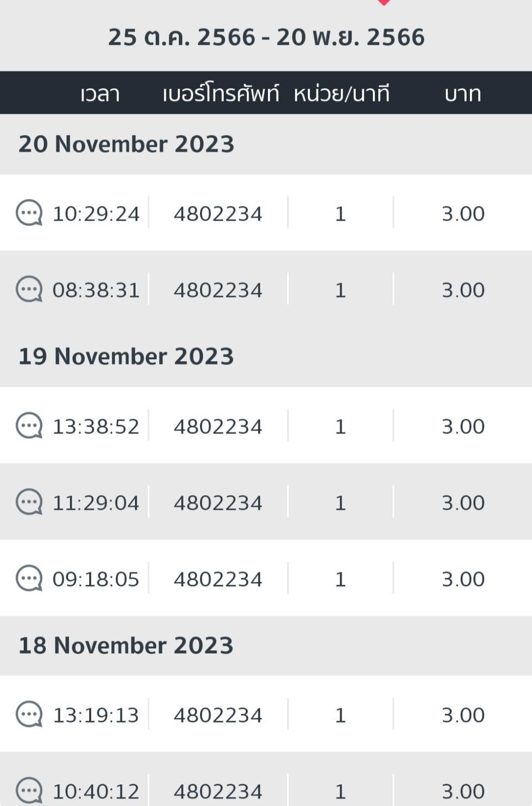Tap the message icon beside 11:29:04

click(x=29, y=502)
